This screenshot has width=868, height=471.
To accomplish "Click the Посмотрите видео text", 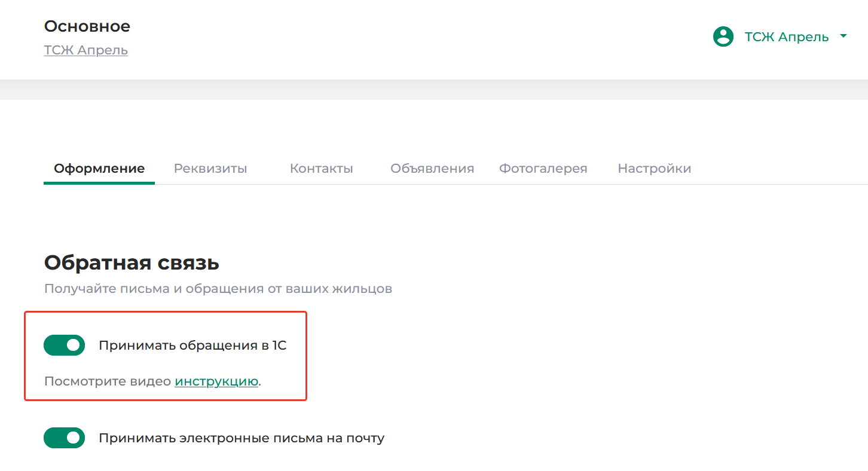I will point(108,381).
